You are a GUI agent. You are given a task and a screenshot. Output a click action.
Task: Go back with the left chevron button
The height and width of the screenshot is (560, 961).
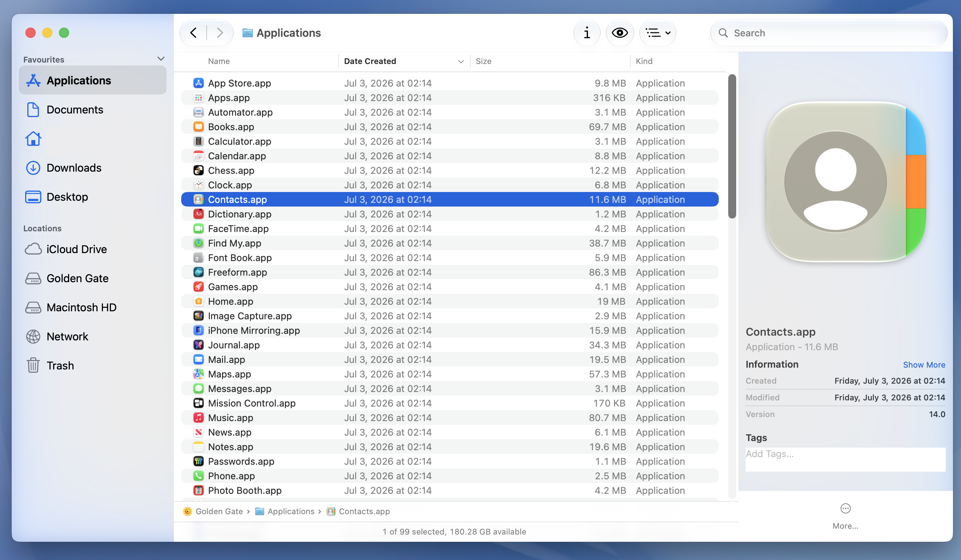[x=194, y=33]
